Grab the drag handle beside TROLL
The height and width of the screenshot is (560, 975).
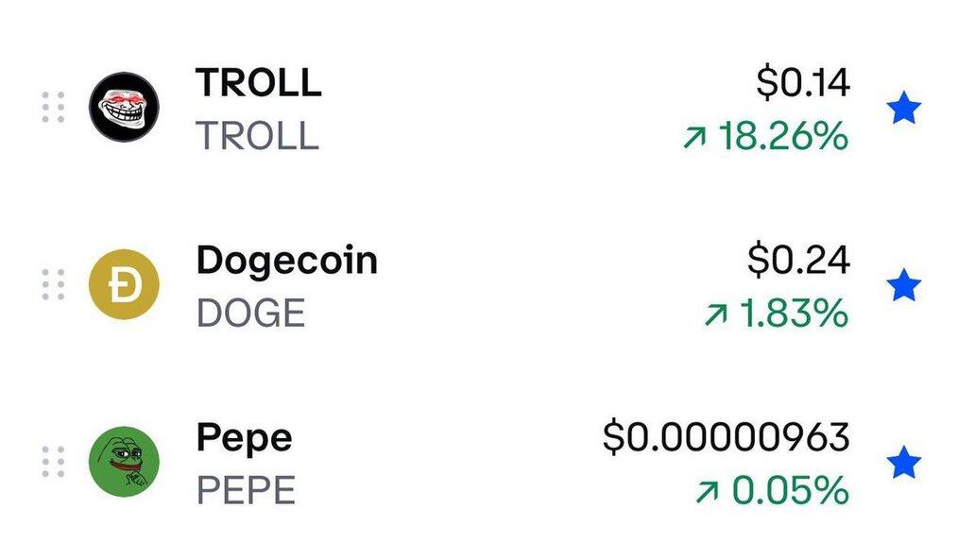[53, 107]
